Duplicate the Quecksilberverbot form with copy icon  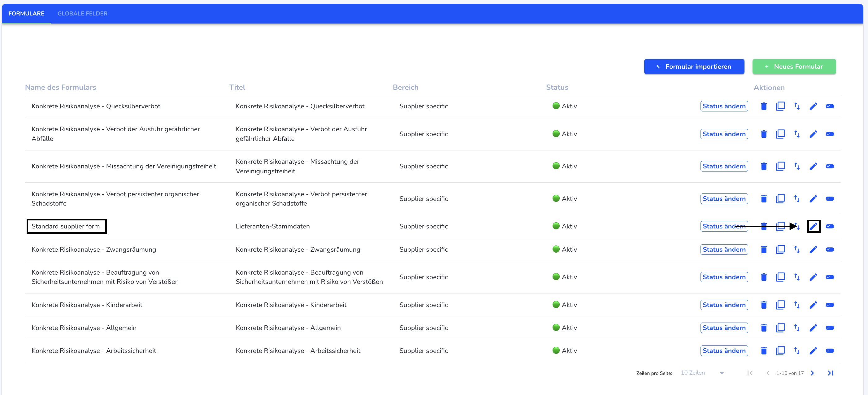pos(780,106)
